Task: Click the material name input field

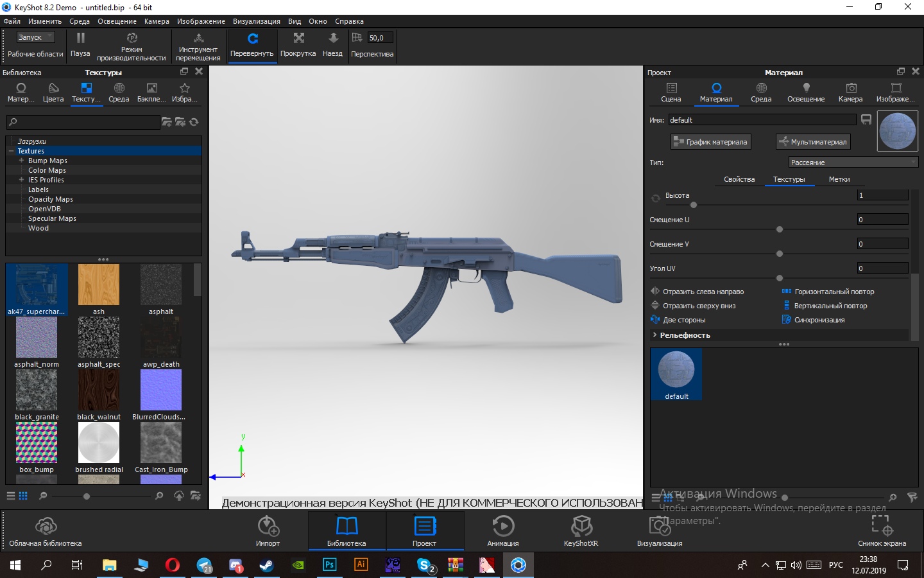Action: tap(762, 120)
